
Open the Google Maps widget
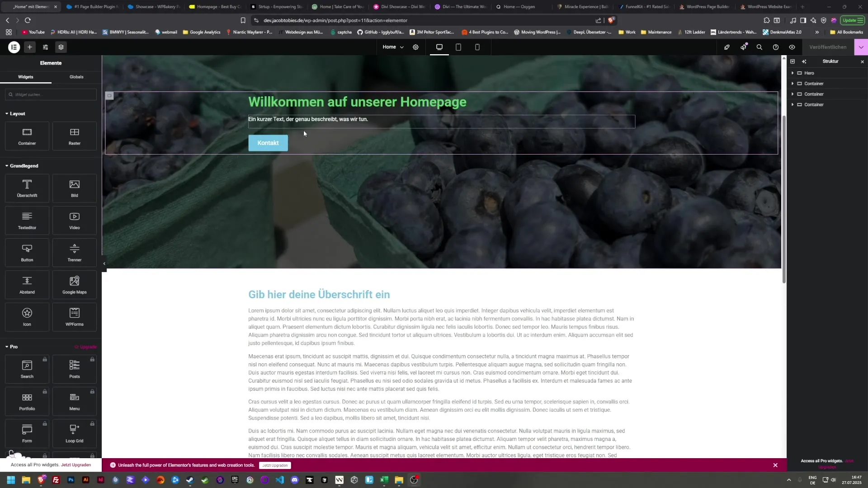(x=74, y=285)
